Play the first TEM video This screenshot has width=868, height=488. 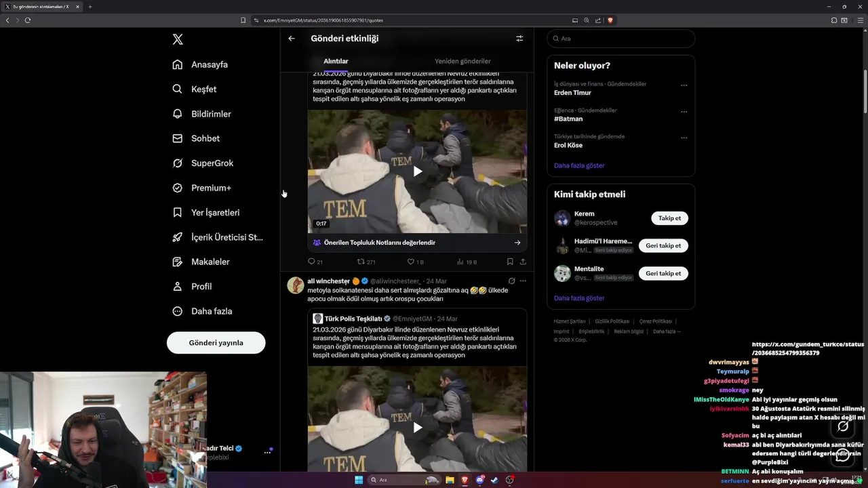pos(417,171)
